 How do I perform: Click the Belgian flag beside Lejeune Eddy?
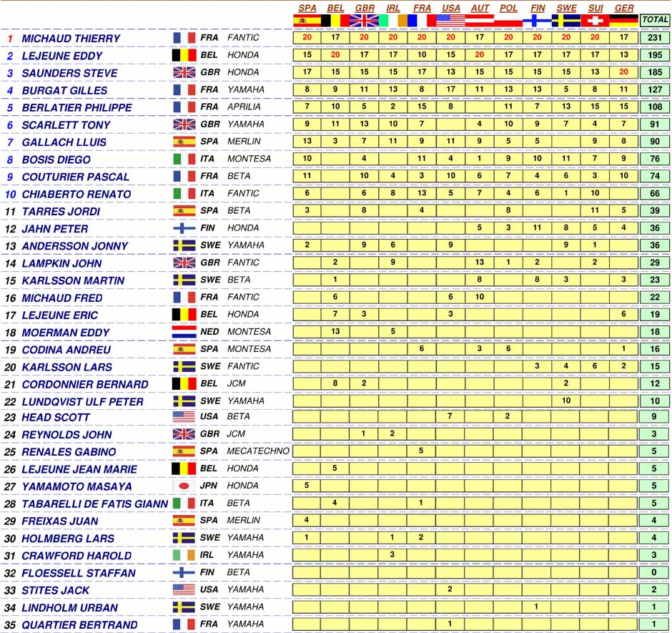coord(184,55)
